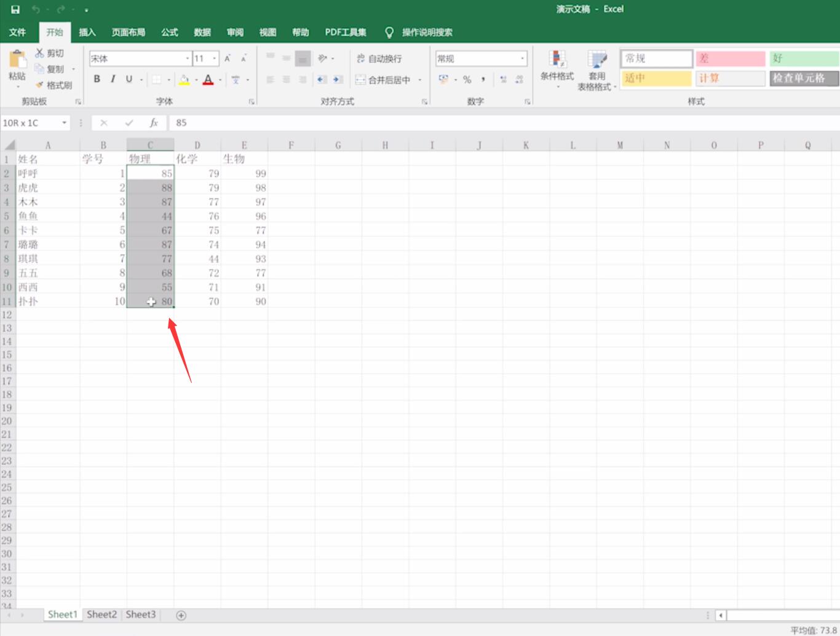The width and height of the screenshot is (840, 636).
Task: Open Conditional Formatting (条件格式)
Action: click(x=557, y=69)
